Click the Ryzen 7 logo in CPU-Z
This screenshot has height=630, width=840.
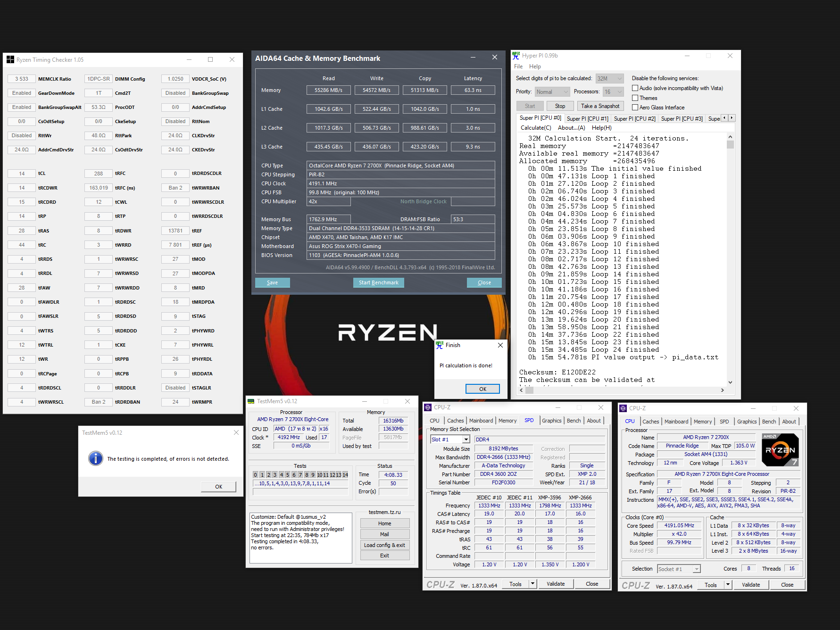click(780, 450)
